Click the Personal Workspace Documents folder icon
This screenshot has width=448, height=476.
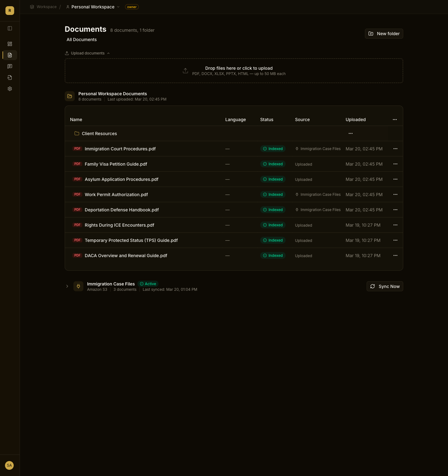coord(70,96)
